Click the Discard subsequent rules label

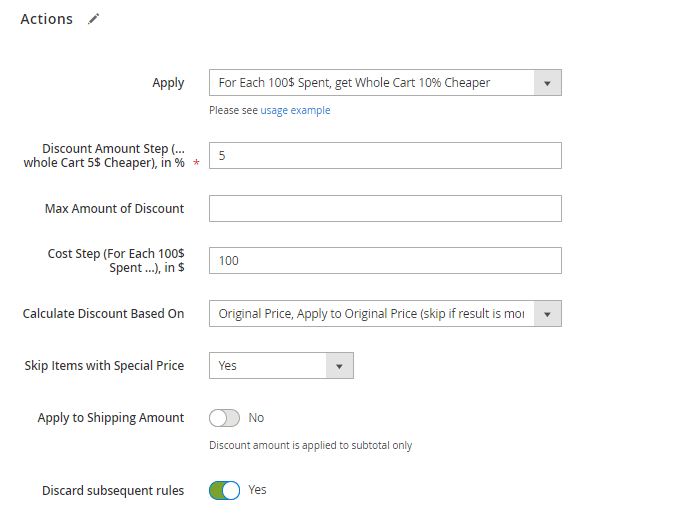(113, 490)
